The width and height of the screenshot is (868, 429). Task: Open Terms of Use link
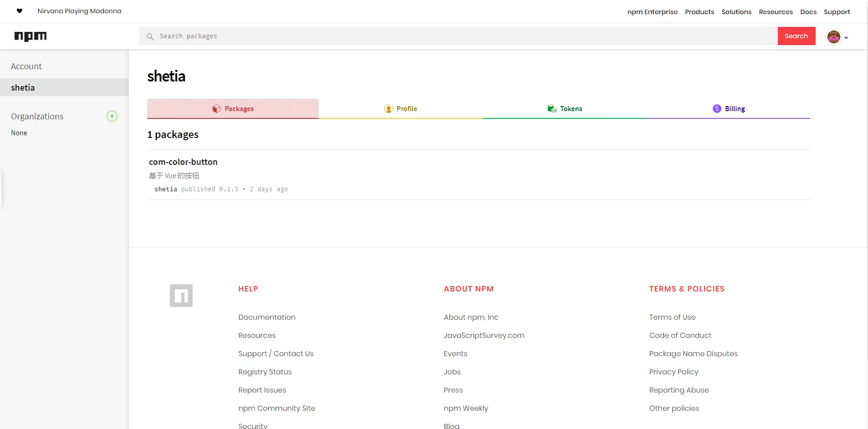(x=672, y=317)
